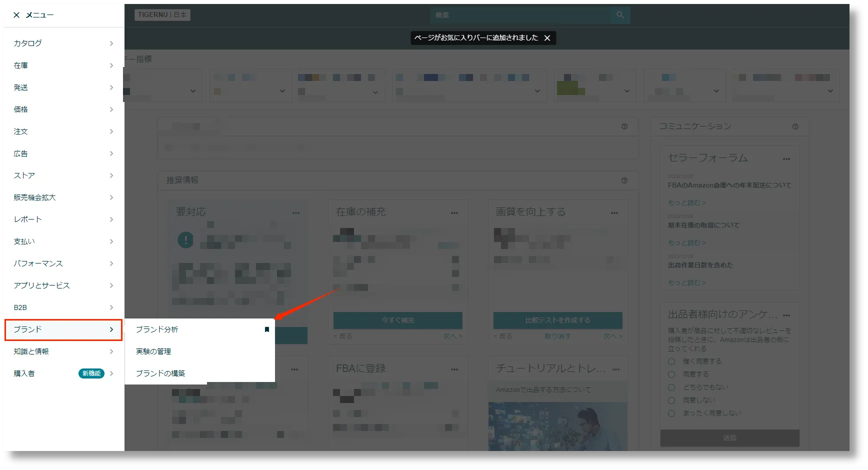
Task: Click 次へ in the 画質を向上する card
Action: pos(612,336)
